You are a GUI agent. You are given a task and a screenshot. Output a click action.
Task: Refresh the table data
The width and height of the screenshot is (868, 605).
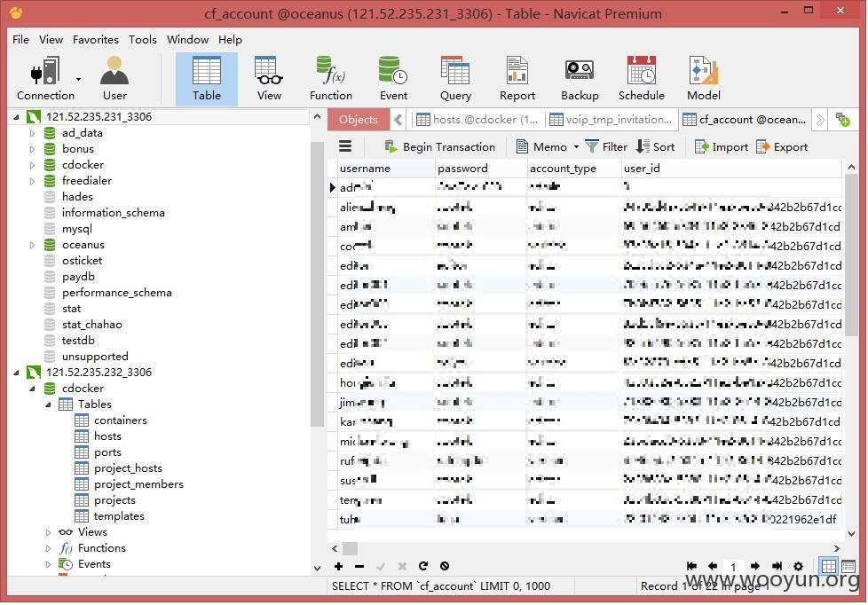point(423,566)
